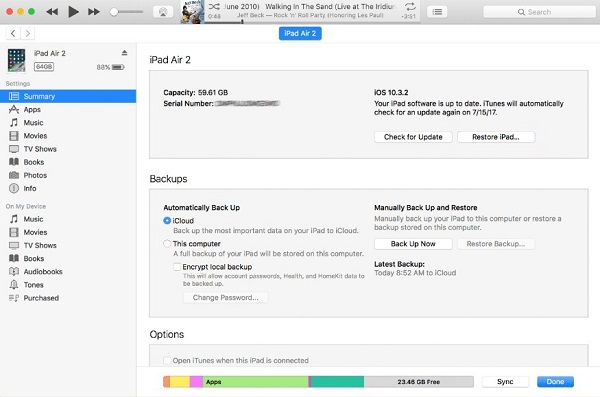Select the iCloud backup radio button
The image size is (600, 397).
(167, 221)
